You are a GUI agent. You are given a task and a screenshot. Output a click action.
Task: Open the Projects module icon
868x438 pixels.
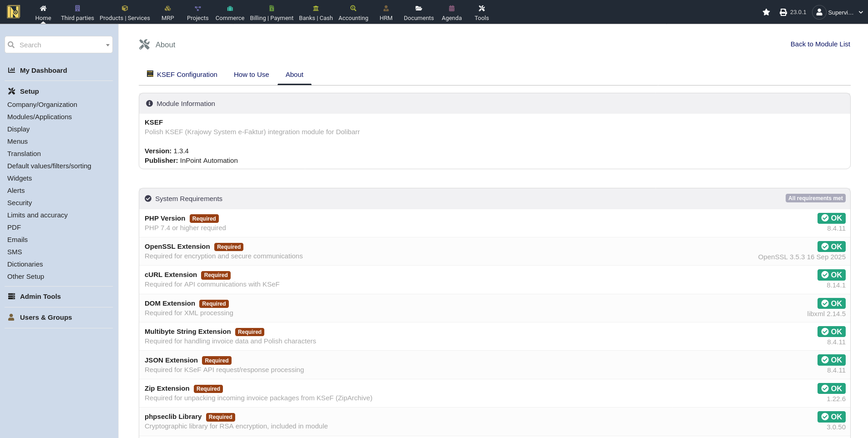tap(197, 8)
